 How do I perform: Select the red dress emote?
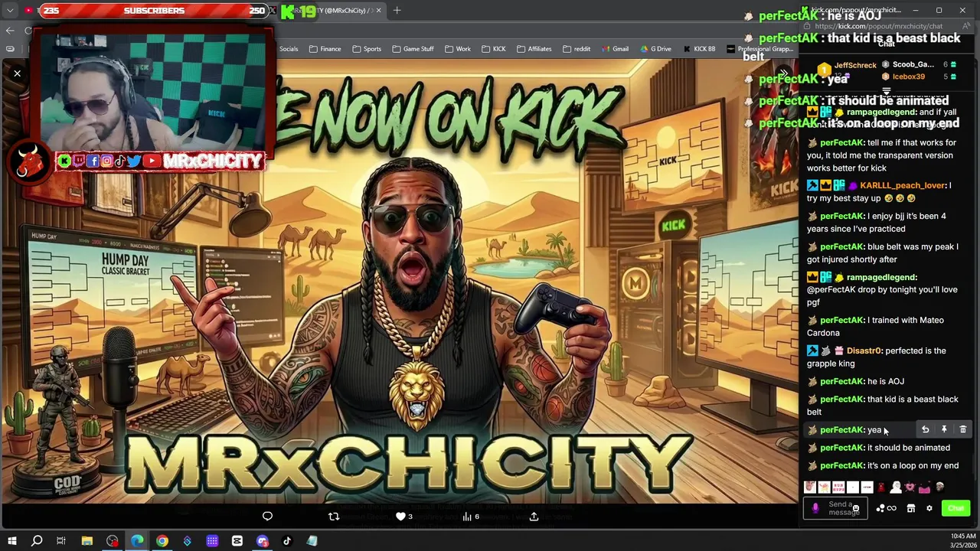(x=881, y=487)
